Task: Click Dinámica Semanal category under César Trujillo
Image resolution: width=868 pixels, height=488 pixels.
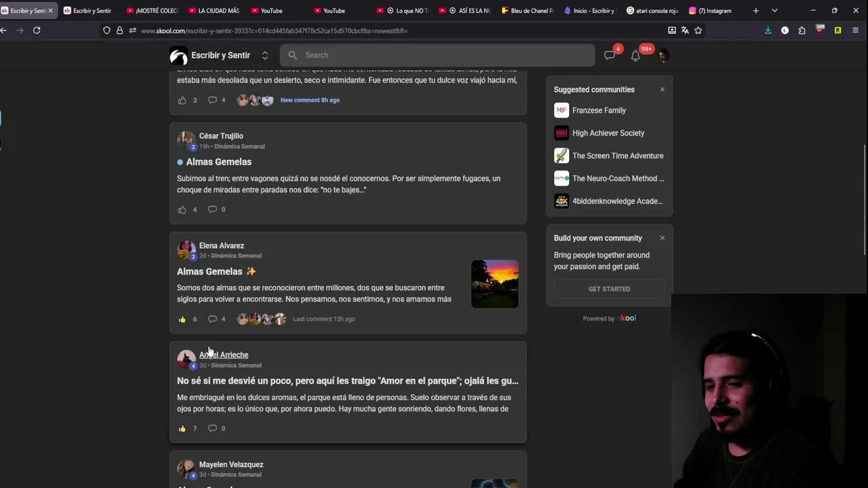Action: tap(239, 146)
